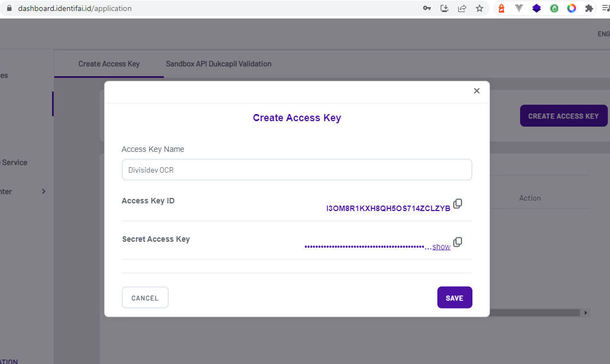Screen dimensions: 610x364
Task: Open the green circular extension icon
Action: [554, 8]
